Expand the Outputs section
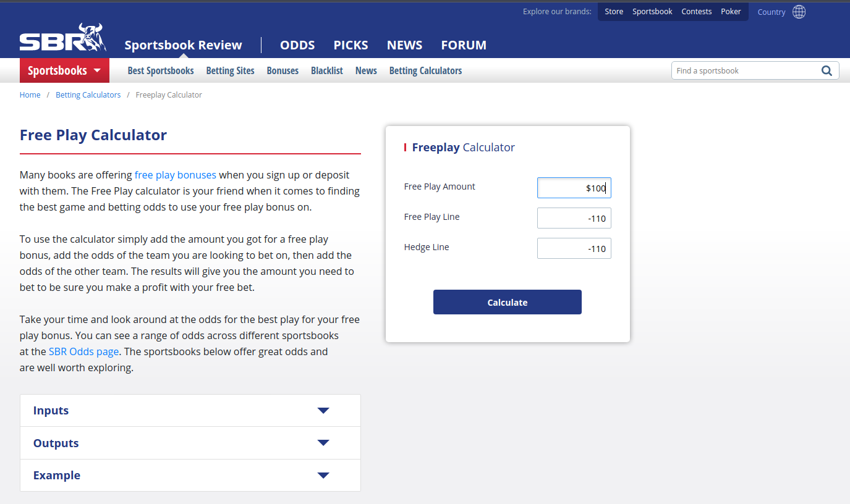 click(x=190, y=443)
